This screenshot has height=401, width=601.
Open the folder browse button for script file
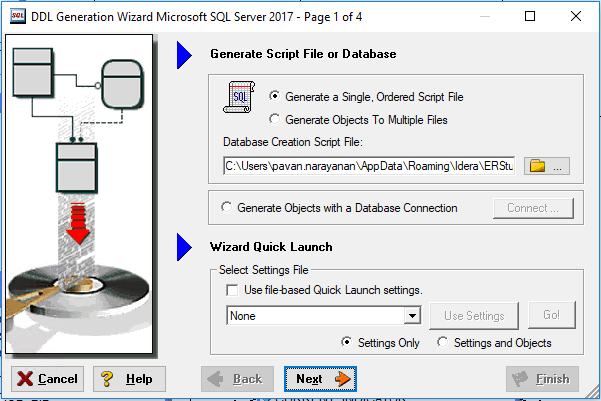(547, 166)
